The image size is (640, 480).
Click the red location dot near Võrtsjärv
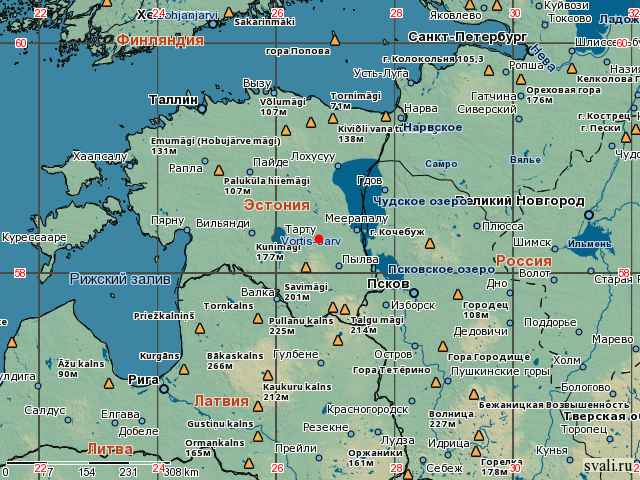(319, 239)
